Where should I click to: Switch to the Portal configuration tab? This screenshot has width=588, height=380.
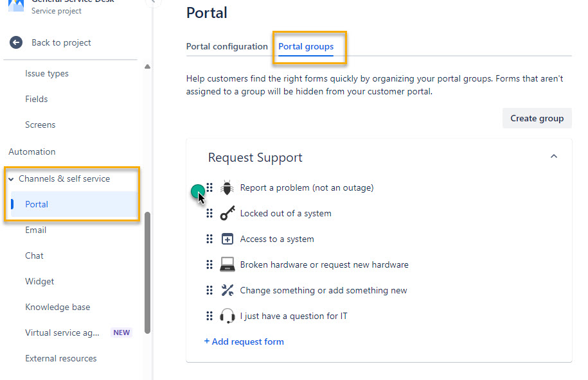(226, 46)
